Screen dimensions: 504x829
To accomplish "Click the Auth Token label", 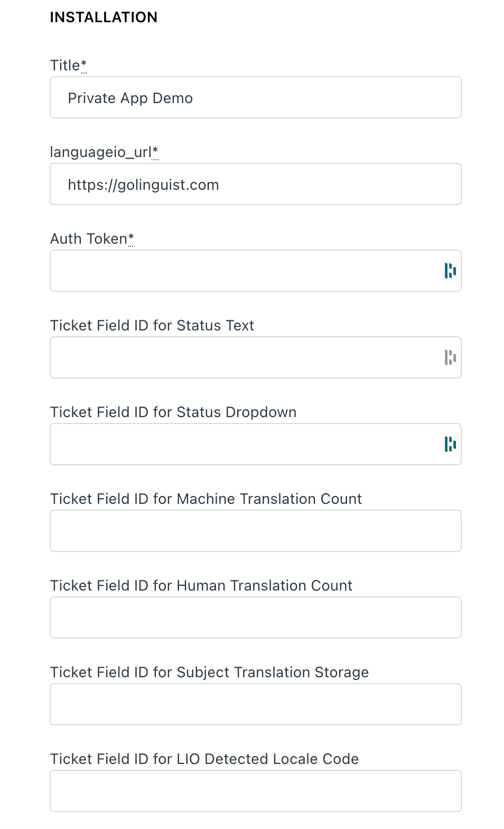I will coord(89,239).
